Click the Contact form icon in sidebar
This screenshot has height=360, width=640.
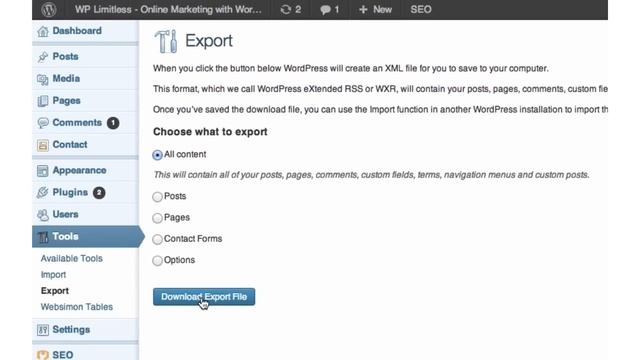(43, 145)
